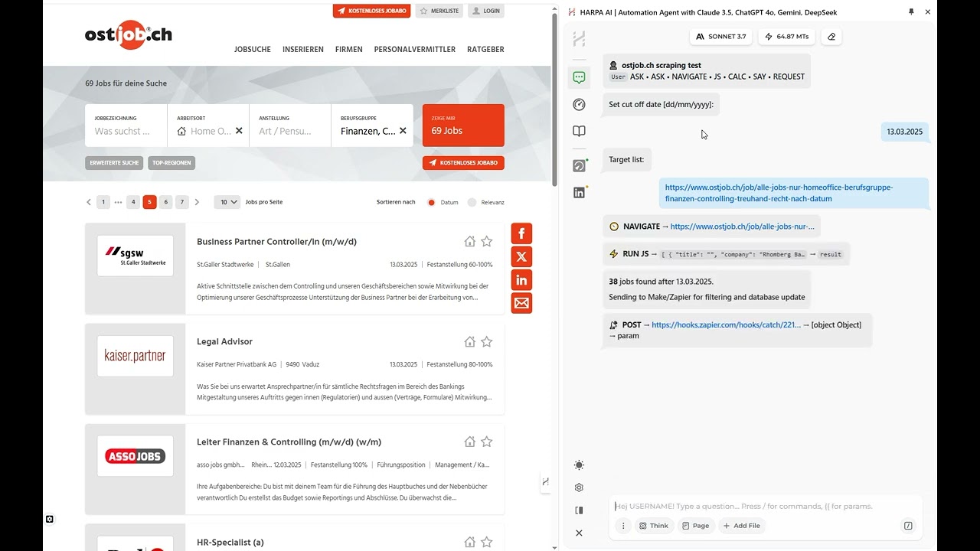The height and width of the screenshot is (551, 980).
Task: Open the three-dot menu in chat input
Action: (x=623, y=526)
